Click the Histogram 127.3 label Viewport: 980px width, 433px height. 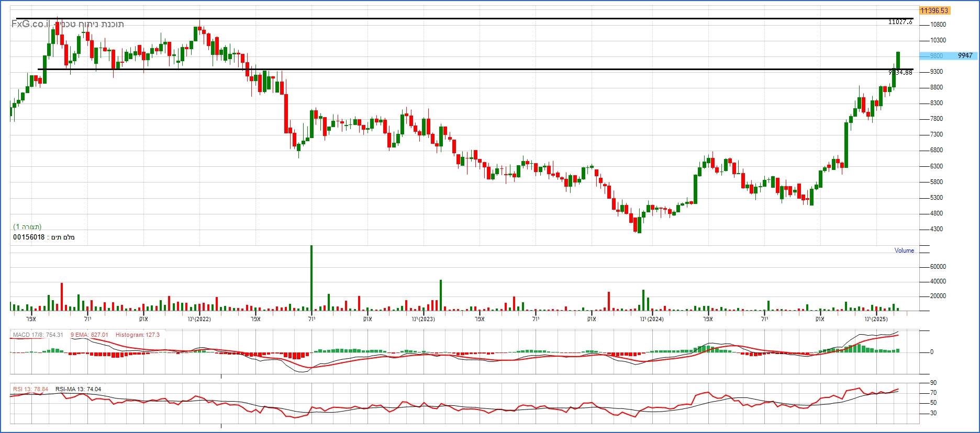[137, 335]
